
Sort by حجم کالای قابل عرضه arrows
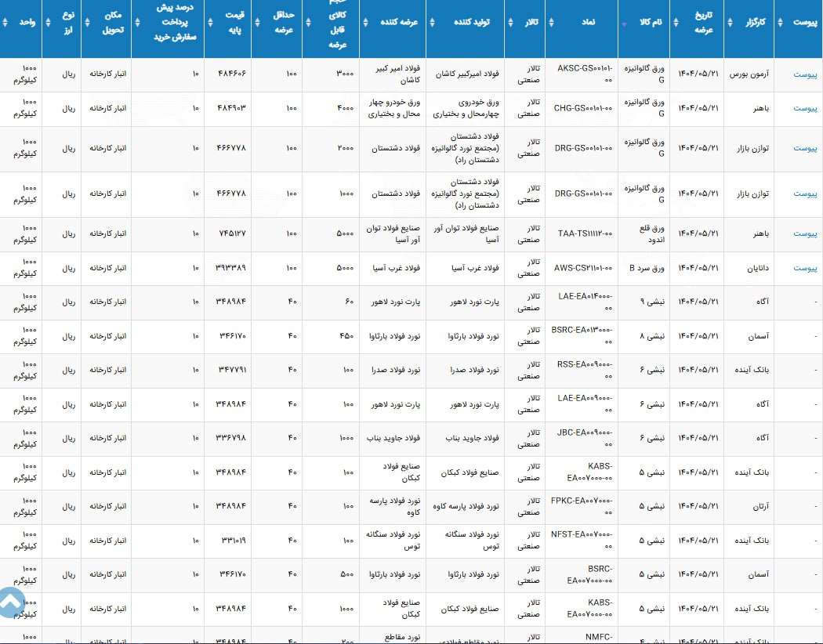[309, 22]
